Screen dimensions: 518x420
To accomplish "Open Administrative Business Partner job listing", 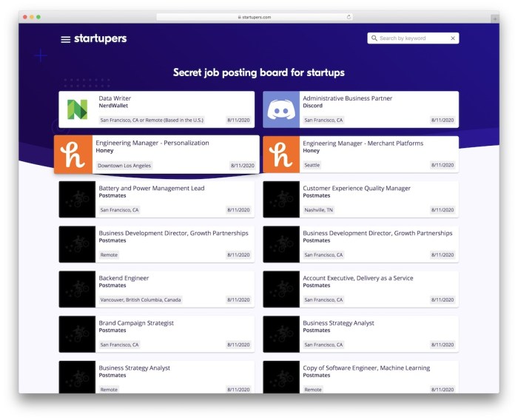I will [347, 98].
